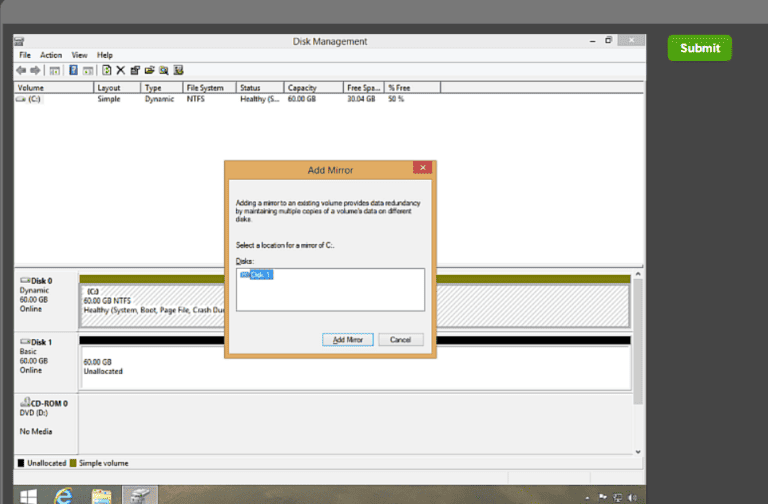Click the Windows Start button
Image resolution: width=768 pixels, height=504 pixels.
tap(25, 495)
